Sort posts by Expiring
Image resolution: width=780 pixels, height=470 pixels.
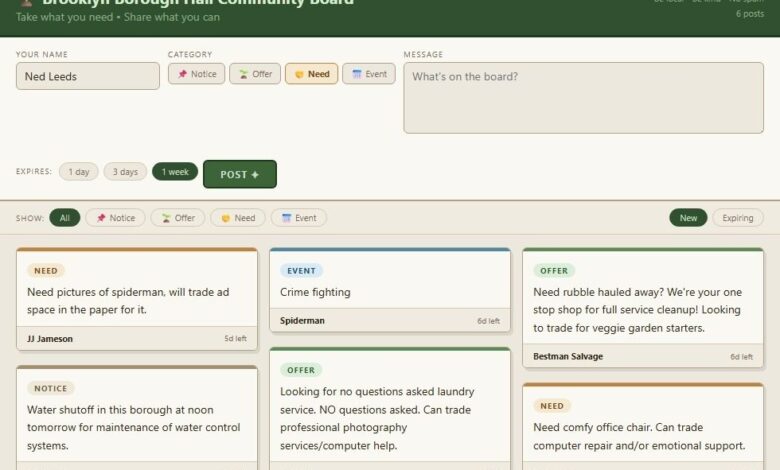738,218
